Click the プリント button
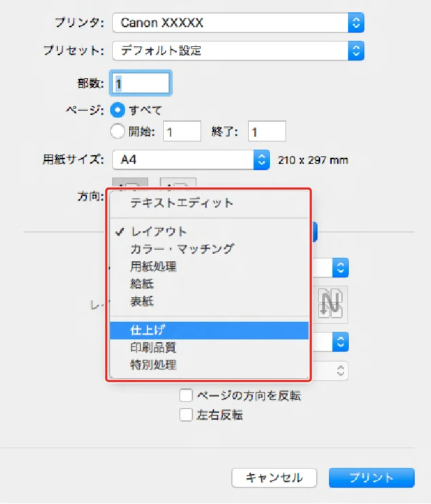 (372, 477)
